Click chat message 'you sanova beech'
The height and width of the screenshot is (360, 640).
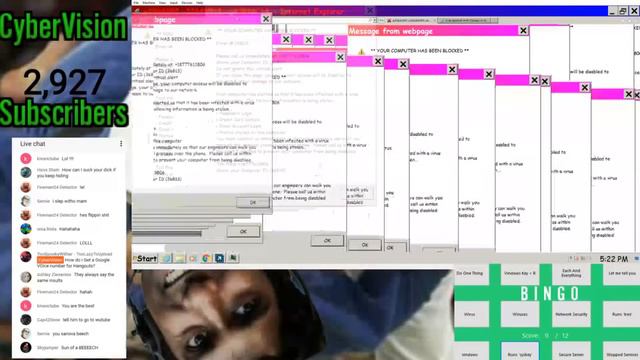71,333
